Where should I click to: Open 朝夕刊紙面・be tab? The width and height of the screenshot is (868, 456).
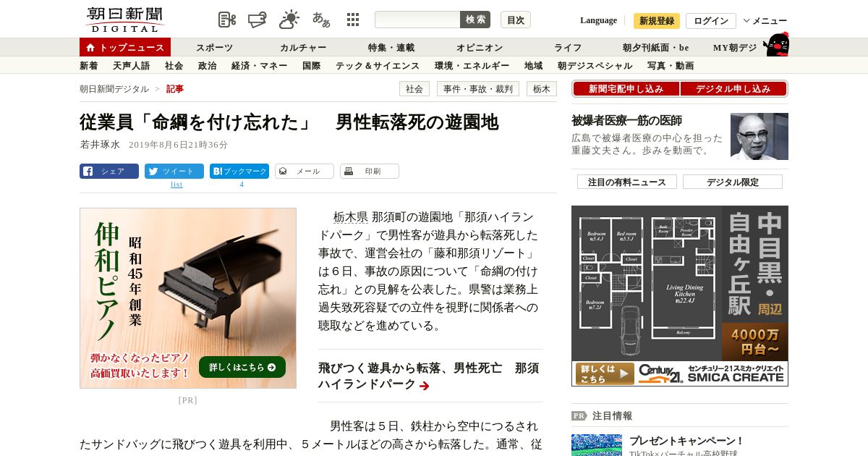[656, 48]
